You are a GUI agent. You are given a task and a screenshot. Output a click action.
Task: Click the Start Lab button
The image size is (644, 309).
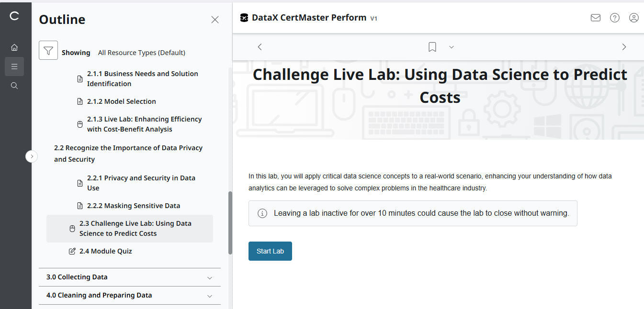click(x=270, y=251)
